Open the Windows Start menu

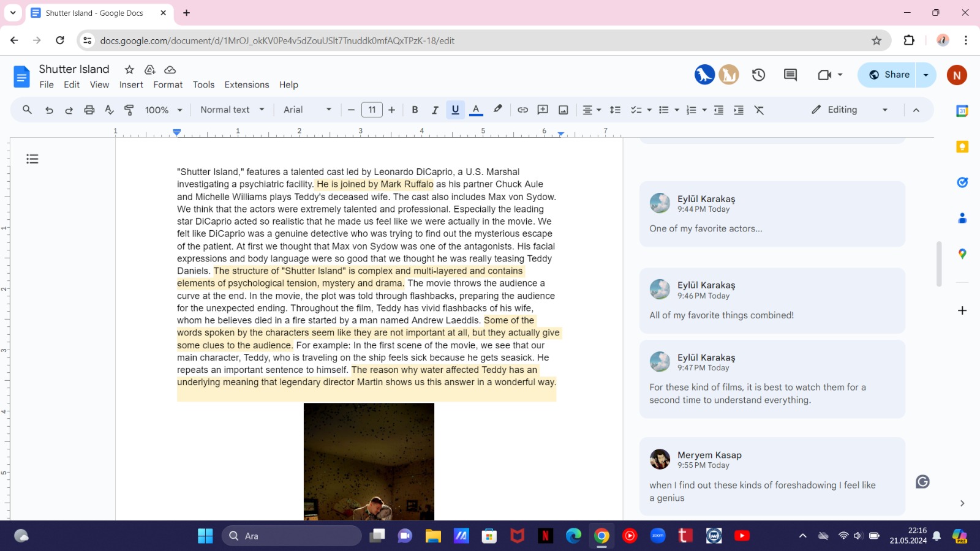tap(205, 536)
